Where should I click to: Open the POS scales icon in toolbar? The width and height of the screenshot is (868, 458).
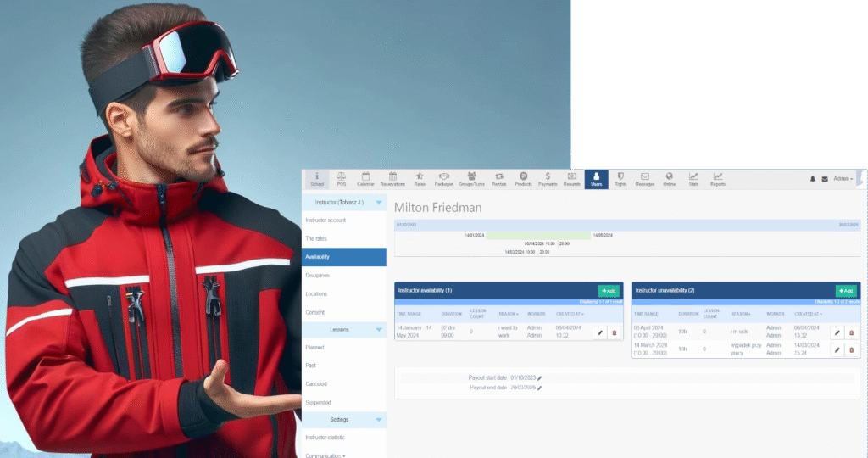tap(341, 179)
